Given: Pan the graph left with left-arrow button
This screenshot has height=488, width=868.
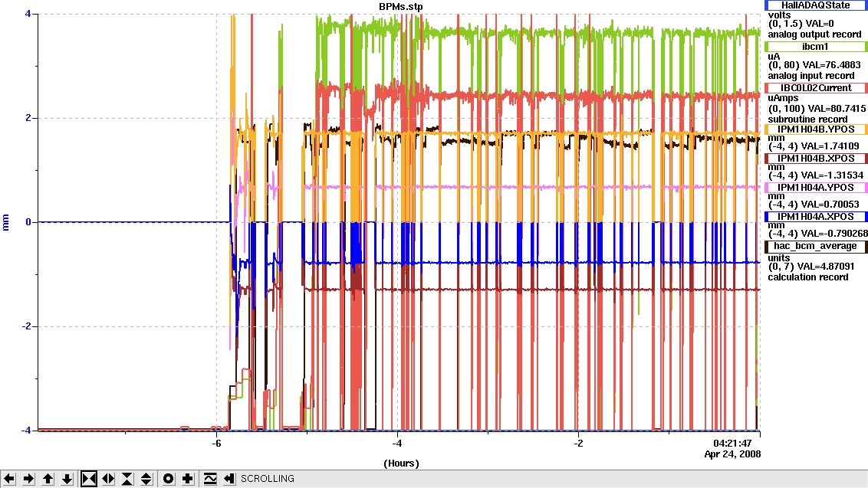Looking at the screenshot, I should [x=9, y=479].
